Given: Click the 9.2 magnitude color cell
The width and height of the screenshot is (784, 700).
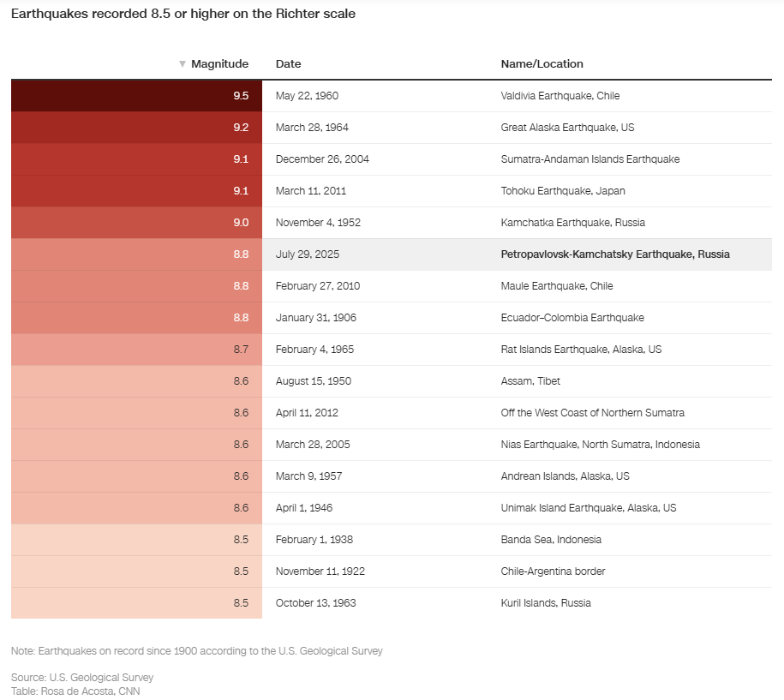Looking at the screenshot, I should (x=136, y=128).
